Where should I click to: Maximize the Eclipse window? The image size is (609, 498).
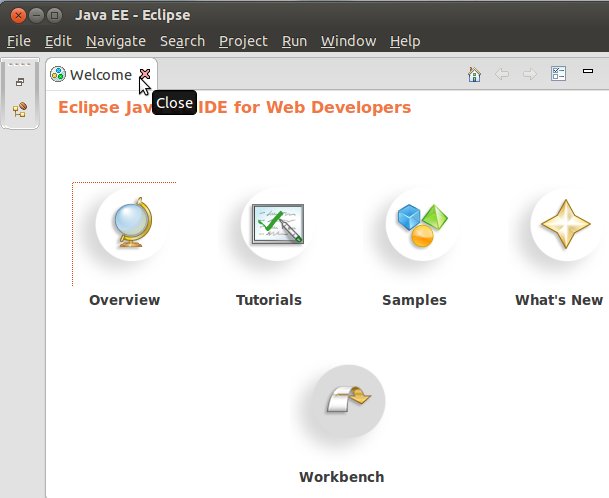tap(54, 15)
